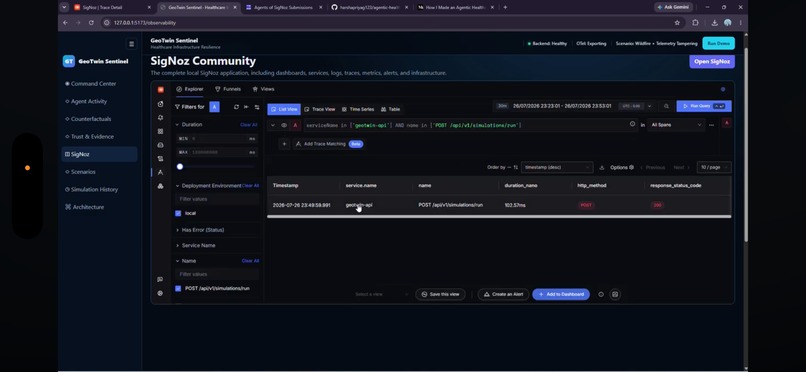Open the alerts bell icon in SigNoz sidebar
806x372 pixels.
pyautogui.click(x=160, y=118)
